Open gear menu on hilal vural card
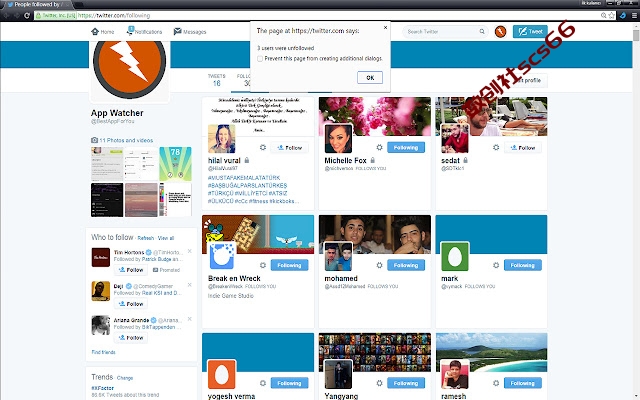Screen dimensions: 640x400 [x=263, y=147]
